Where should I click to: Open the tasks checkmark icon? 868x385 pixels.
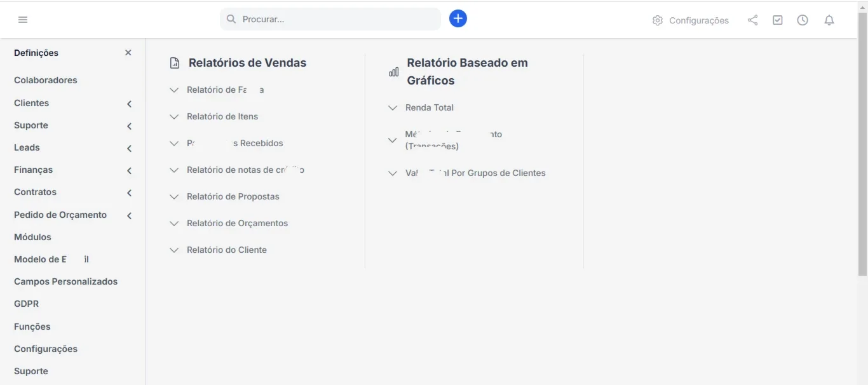click(x=778, y=20)
